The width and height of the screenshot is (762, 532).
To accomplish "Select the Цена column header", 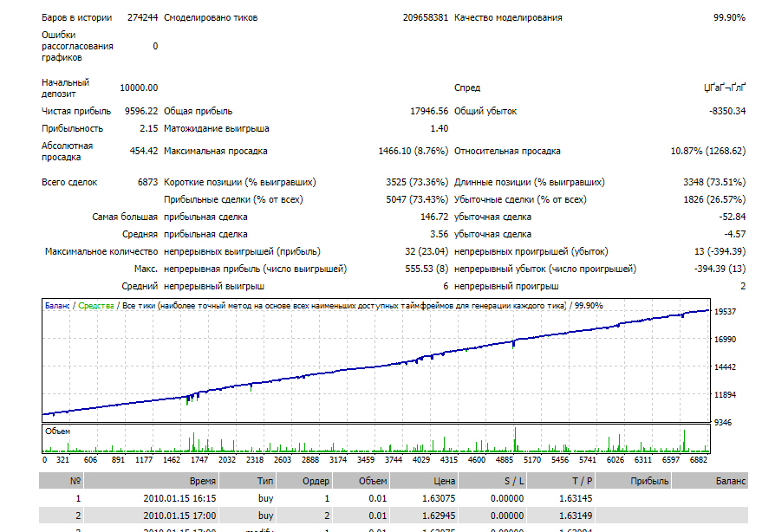I will pos(424,481).
